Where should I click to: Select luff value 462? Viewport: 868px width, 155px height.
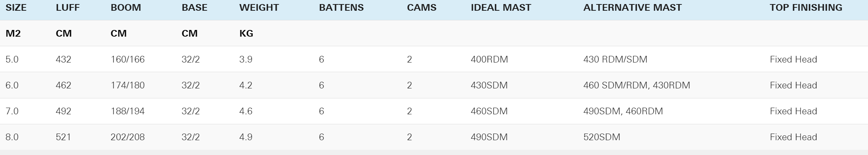click(63, 85)
